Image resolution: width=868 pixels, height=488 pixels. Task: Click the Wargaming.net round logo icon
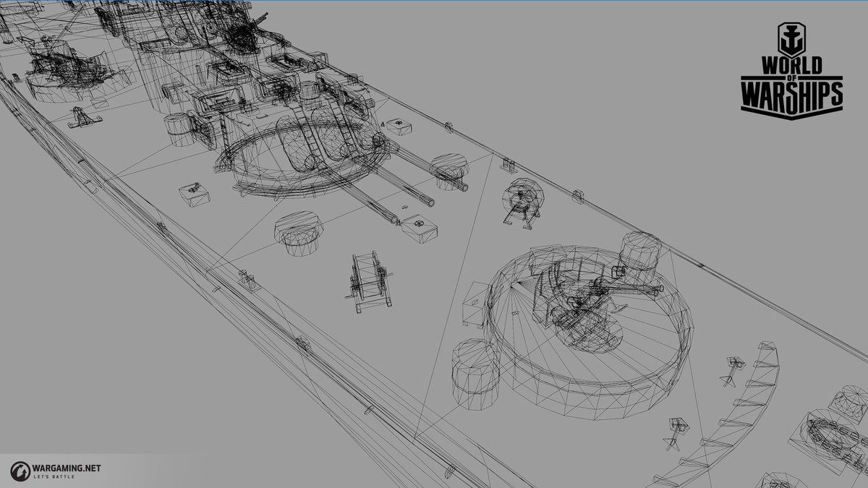20,469
